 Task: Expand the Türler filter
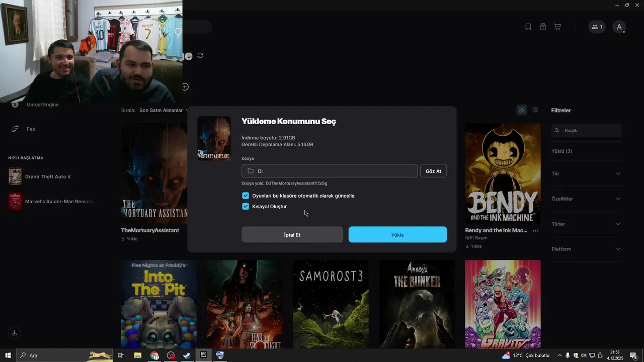[x=586, y=224]
